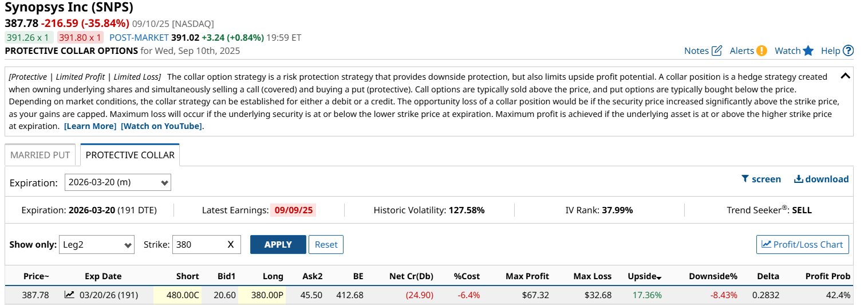The height and width of the screenshot is (305, 868).
Task: Add to watchlist using star icon
Action: click(x=808, y=50)
